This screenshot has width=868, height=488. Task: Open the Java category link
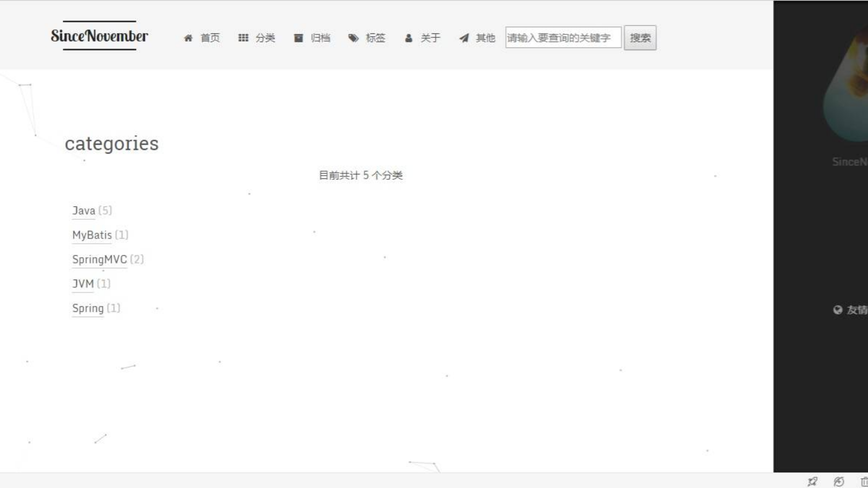point(84,211)
